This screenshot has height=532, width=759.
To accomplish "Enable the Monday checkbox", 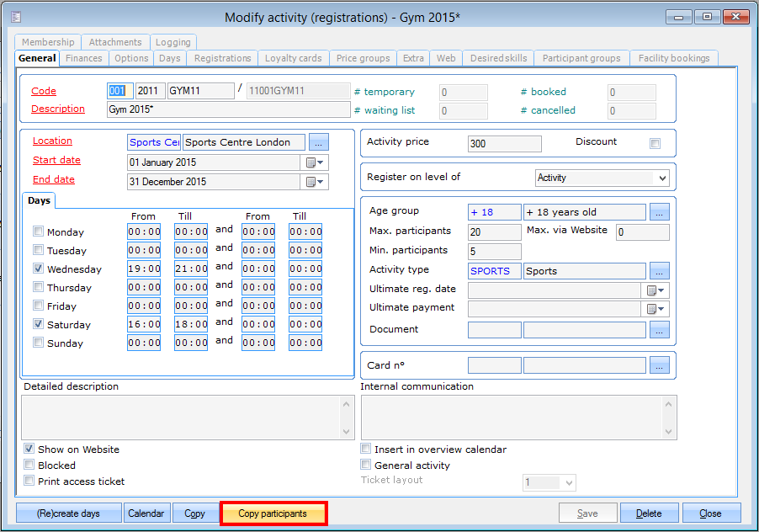I will click(38, 232).
